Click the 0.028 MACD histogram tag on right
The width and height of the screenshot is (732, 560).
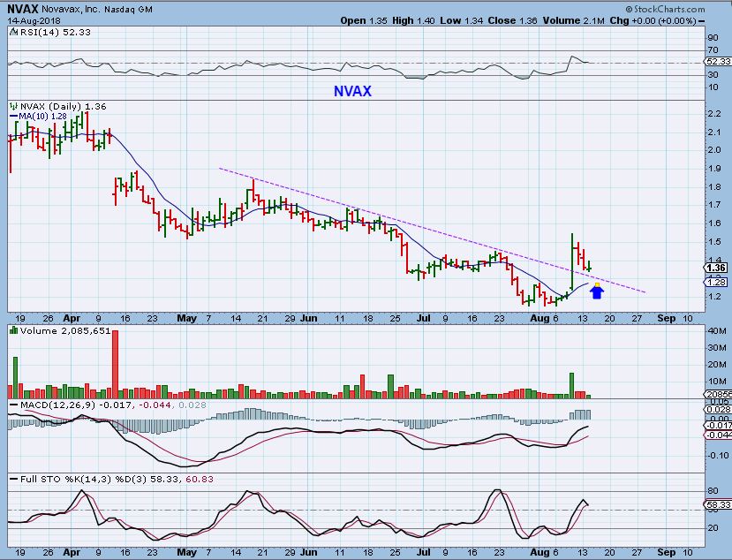[x=718, y=409]
